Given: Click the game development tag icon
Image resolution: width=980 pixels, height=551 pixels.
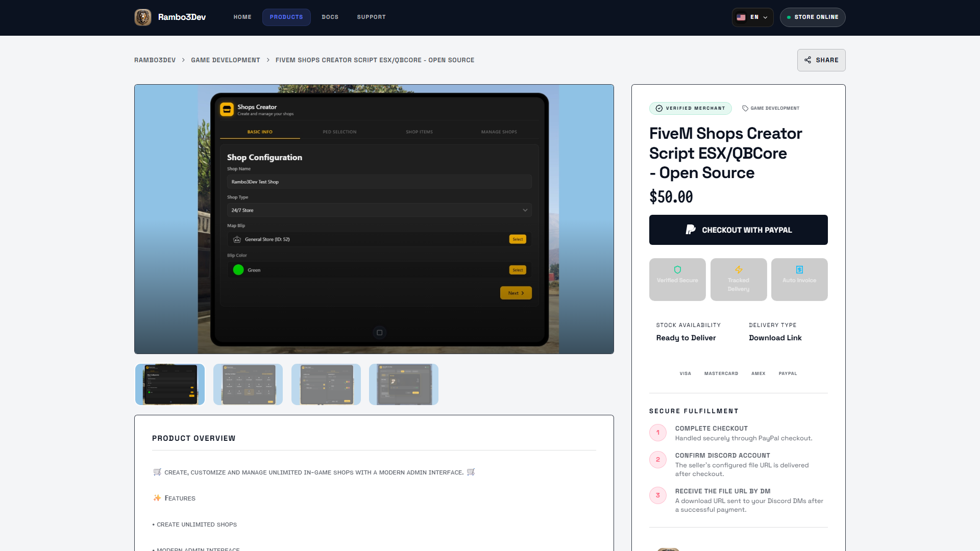Looking at the screenshot, I should pos(745,108).
